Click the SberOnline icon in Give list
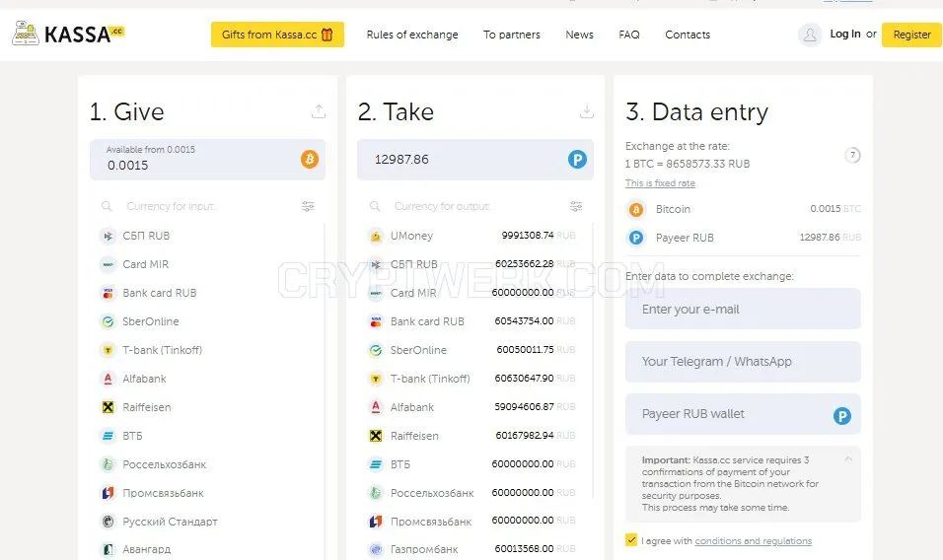The width and height of the screenshot is (943, 560). [x=108, y=321]
